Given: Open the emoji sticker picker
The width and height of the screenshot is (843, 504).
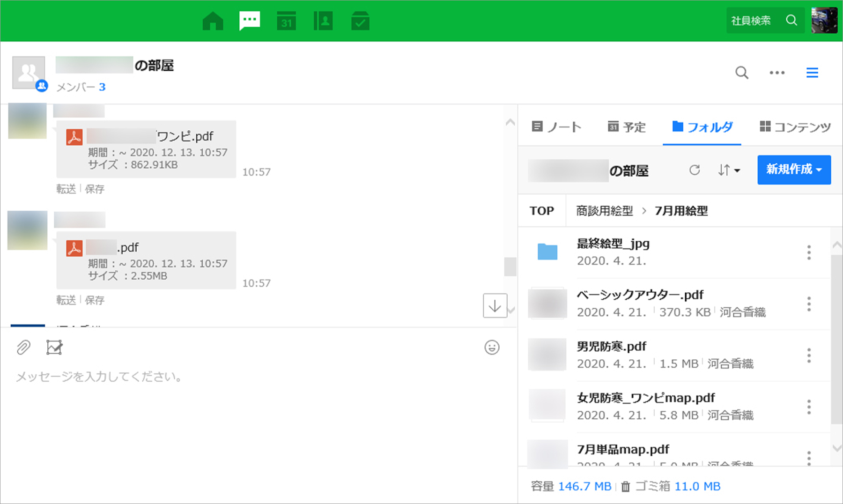Looking at the screenshot, I should (x=492, y=348).
